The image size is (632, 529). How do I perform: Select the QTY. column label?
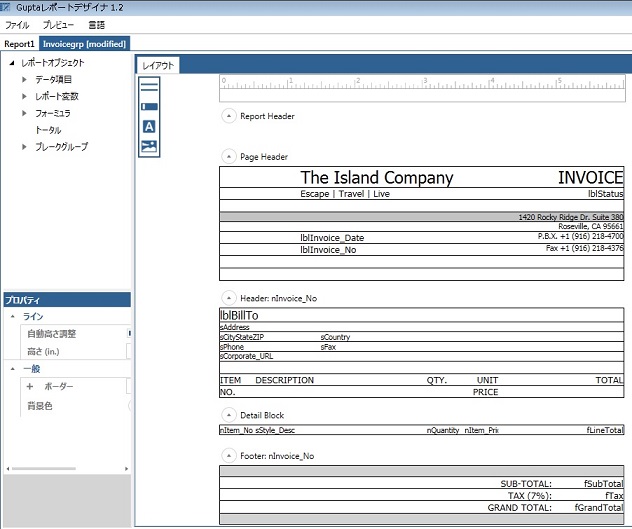pyautogui.click(x=437, y=380)
